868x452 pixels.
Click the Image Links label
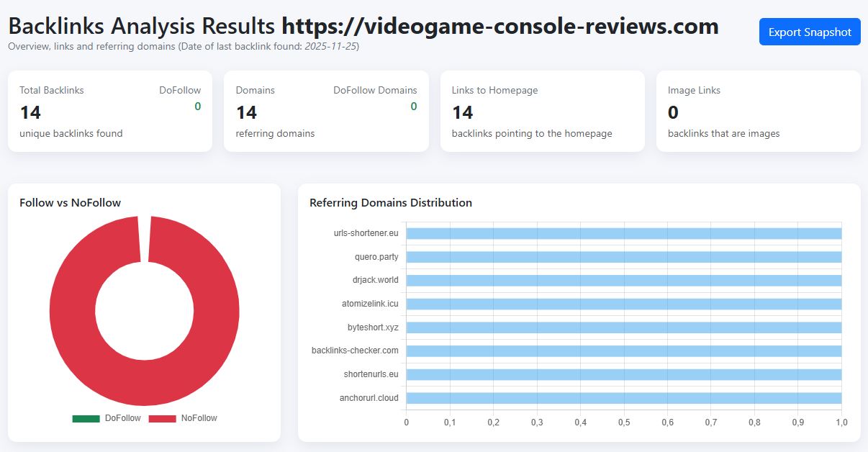(x=694, y=90)
